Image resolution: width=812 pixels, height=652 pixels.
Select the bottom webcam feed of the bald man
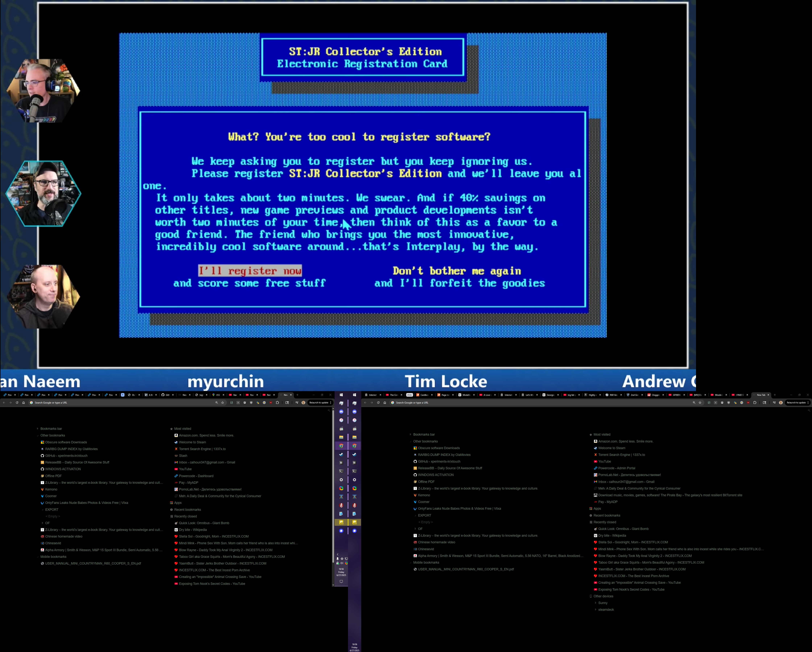click(x=43, y=297)
